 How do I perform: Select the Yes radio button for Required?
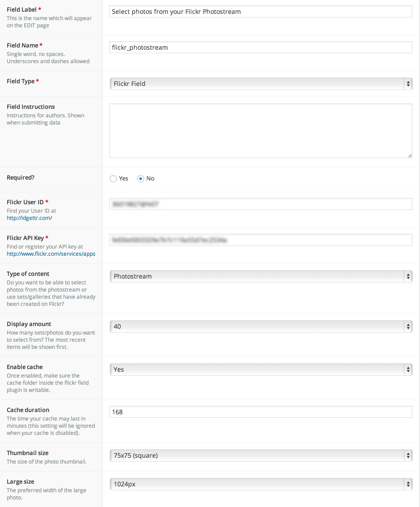point(113,179)
